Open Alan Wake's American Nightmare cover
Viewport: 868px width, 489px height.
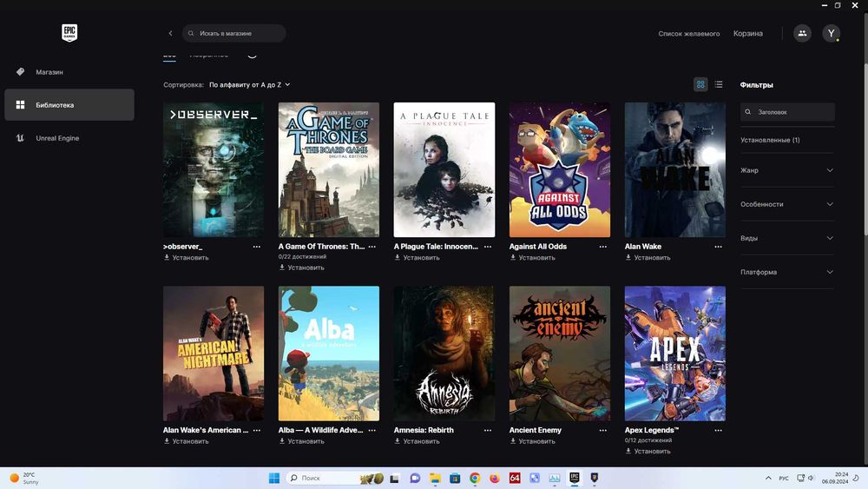coord(214,354)
